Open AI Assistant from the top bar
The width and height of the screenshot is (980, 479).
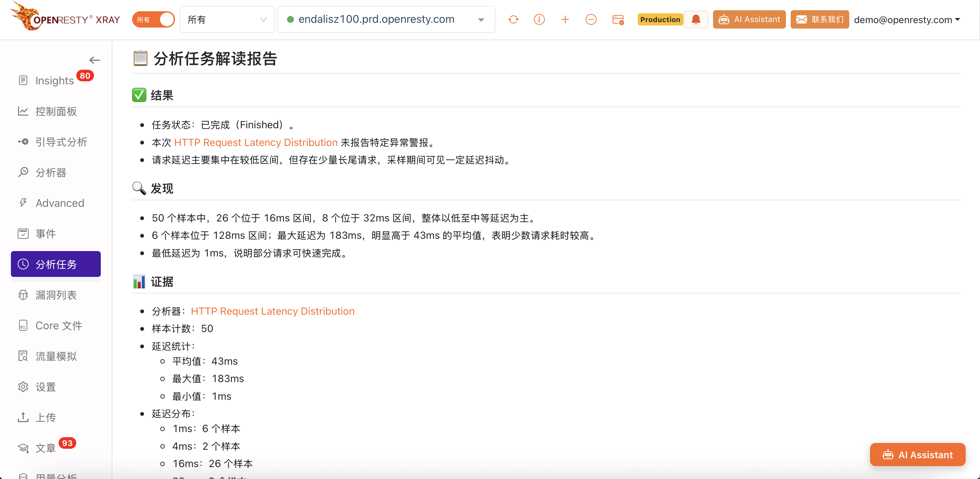pyautogui.click(x=749, y=19)
